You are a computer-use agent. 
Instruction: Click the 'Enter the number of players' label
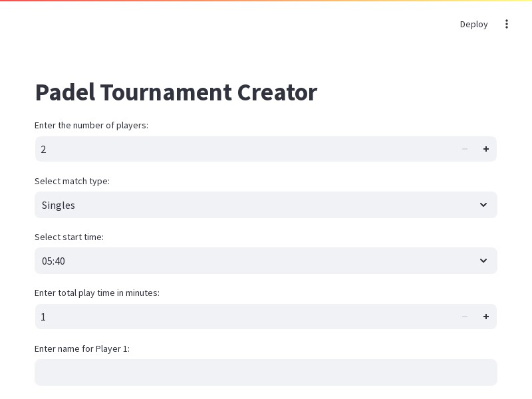(91, 125)
